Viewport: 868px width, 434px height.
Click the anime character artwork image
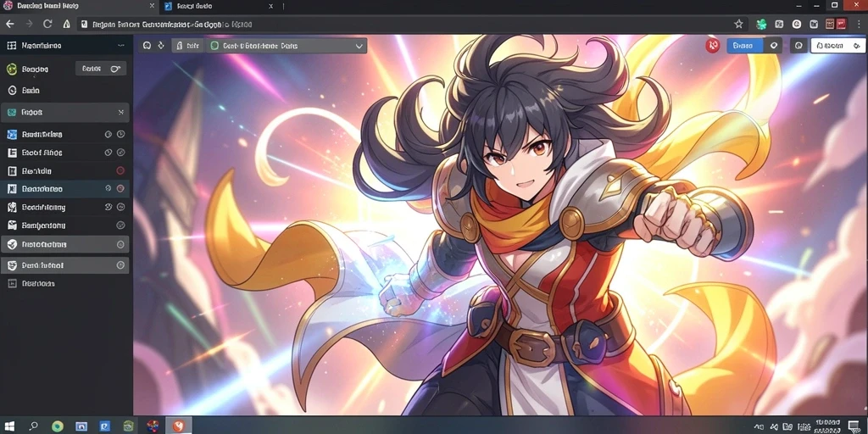click(x=500, y=225)
